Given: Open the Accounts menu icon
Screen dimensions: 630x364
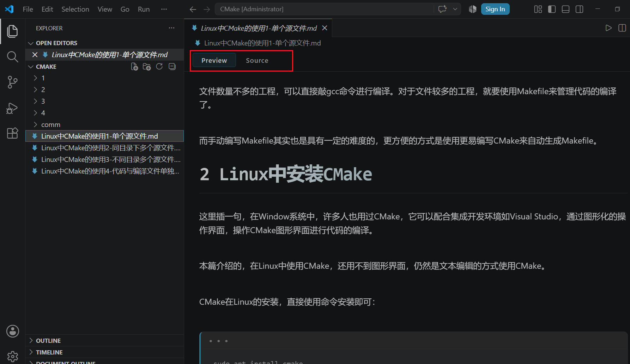Looking at the screenshot, I should pos(12,331).
